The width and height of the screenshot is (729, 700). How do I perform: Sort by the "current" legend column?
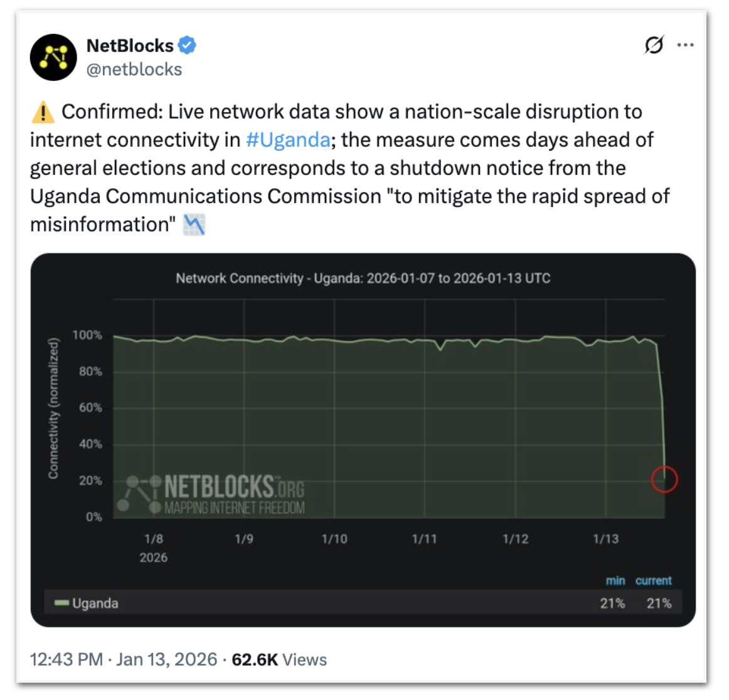click(x=653, y=581)
